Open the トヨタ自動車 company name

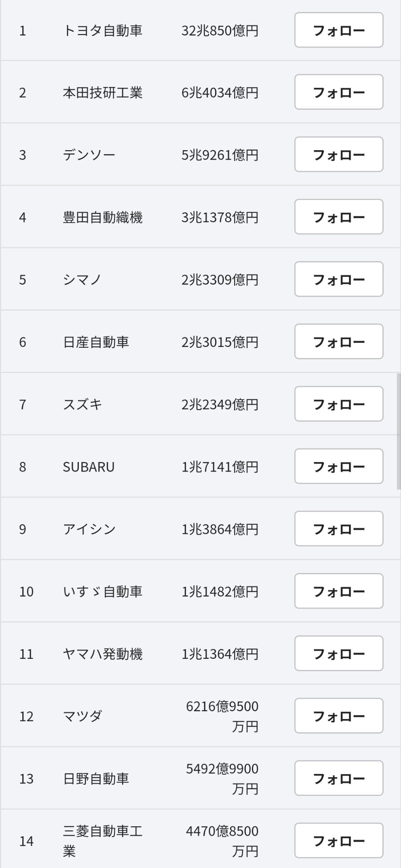pos(102,31)
